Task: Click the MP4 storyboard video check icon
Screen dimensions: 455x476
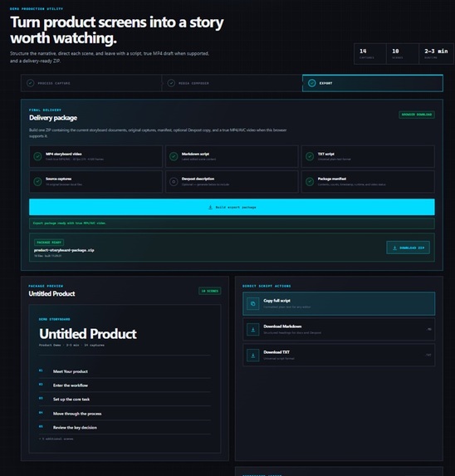Action: coord(37,156)
